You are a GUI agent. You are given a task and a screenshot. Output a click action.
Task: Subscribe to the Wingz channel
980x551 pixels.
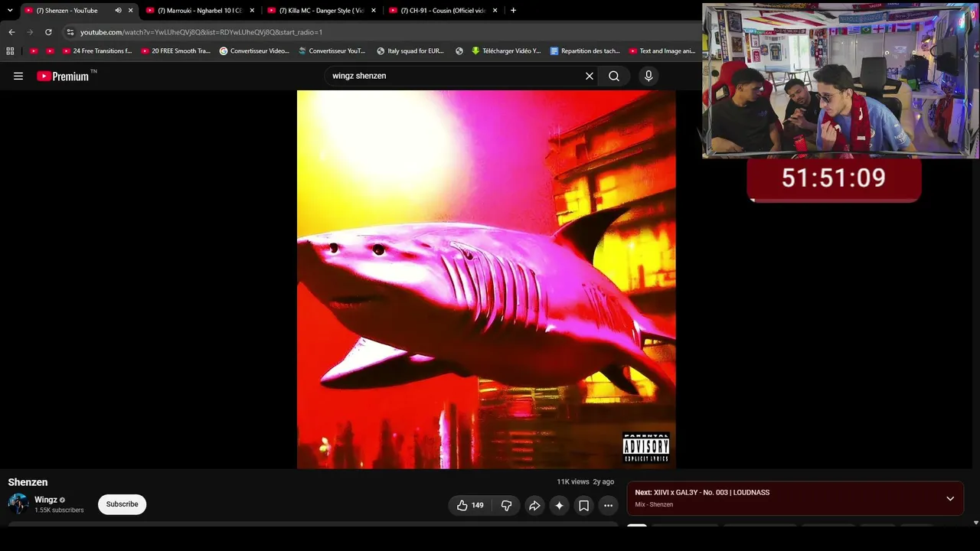click(122, 504)
